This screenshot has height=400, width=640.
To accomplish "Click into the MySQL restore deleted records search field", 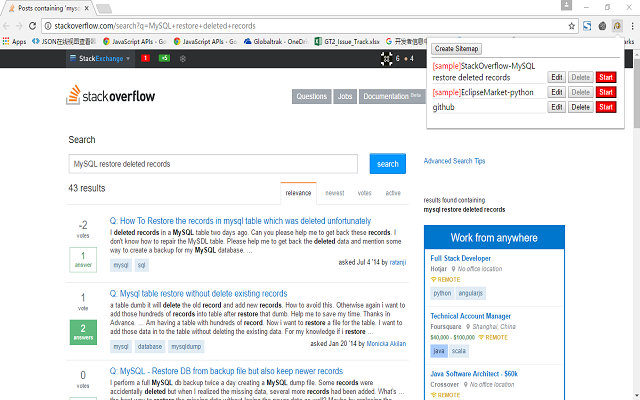I will (213, 164).
